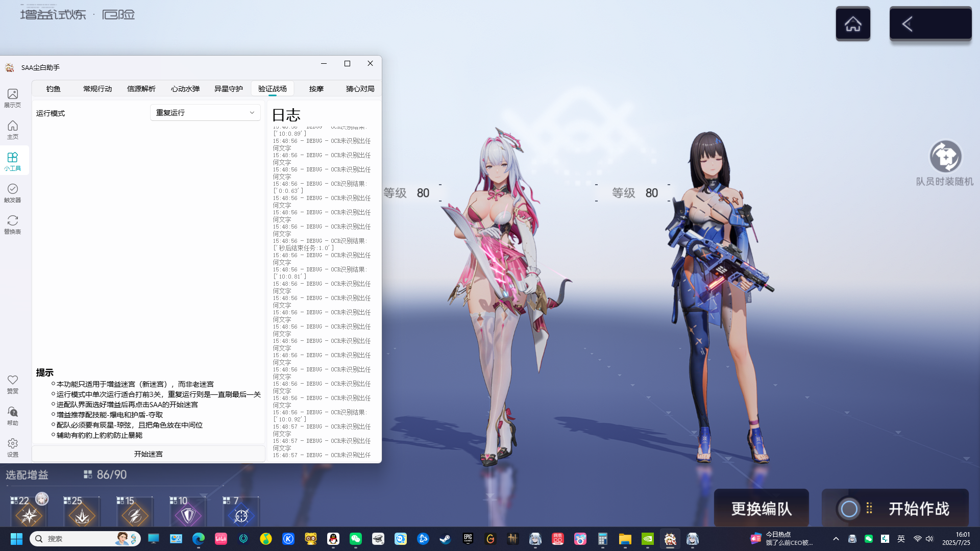Switch to the 常规行动 tab

97,89
